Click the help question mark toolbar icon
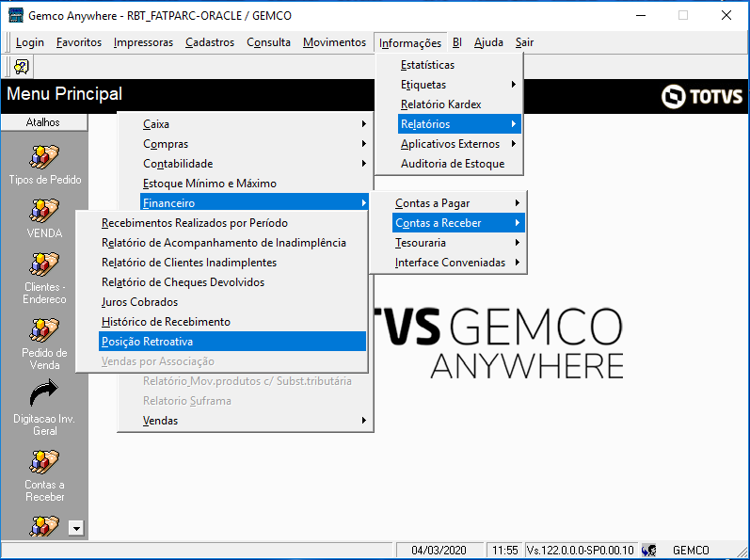 [x=21, y=67]
